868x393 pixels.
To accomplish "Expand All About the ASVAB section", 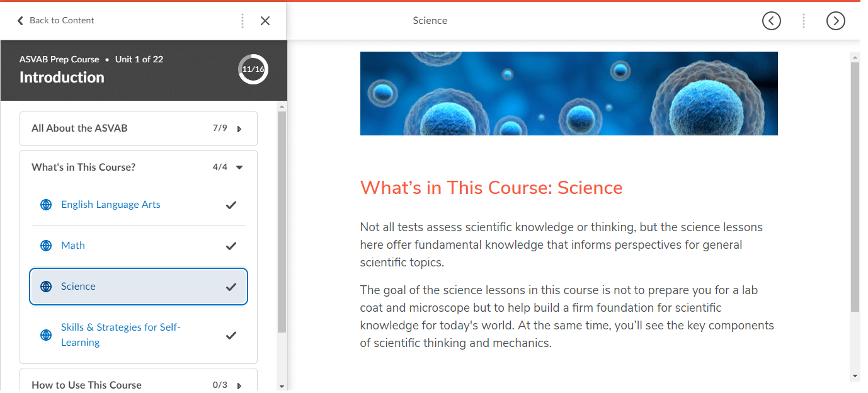I will click(x=239, y=128).
